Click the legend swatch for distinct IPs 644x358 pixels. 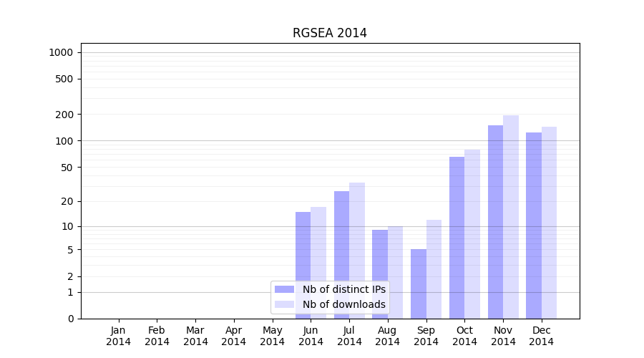[x=284, y=289]
